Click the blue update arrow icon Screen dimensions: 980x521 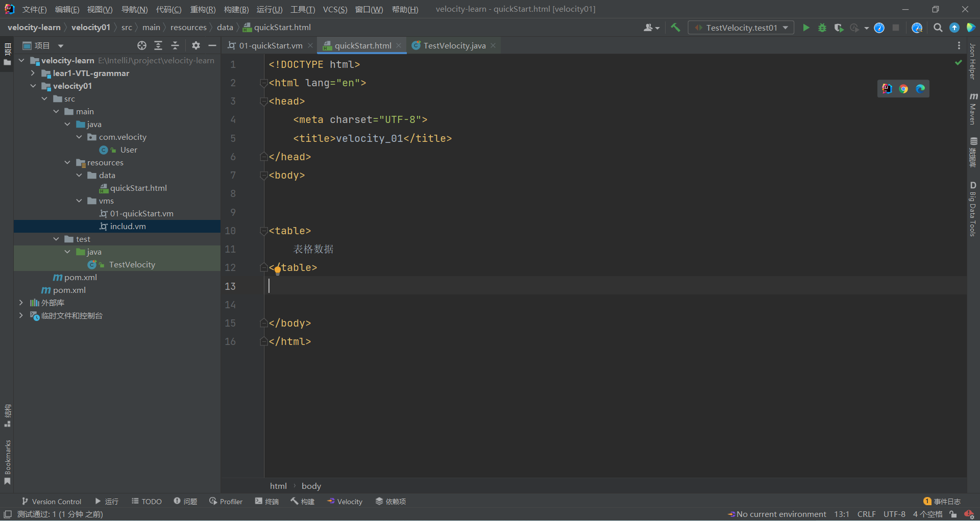[954, 28]
